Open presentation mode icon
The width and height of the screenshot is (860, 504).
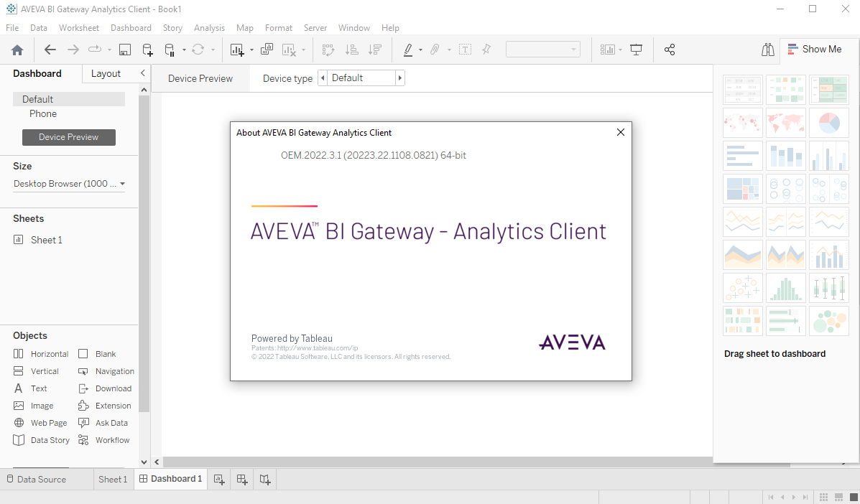pos(637,50)
